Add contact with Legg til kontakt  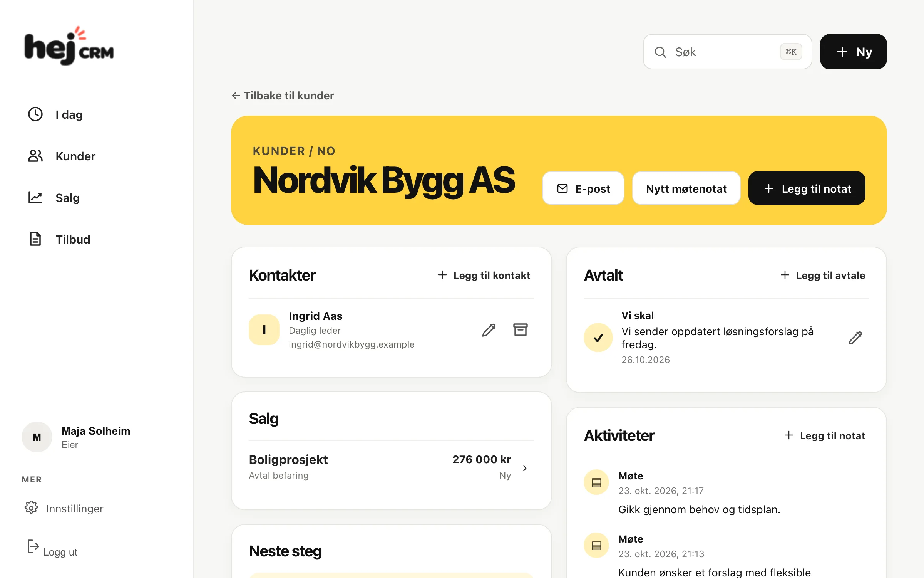click(484, 275)
